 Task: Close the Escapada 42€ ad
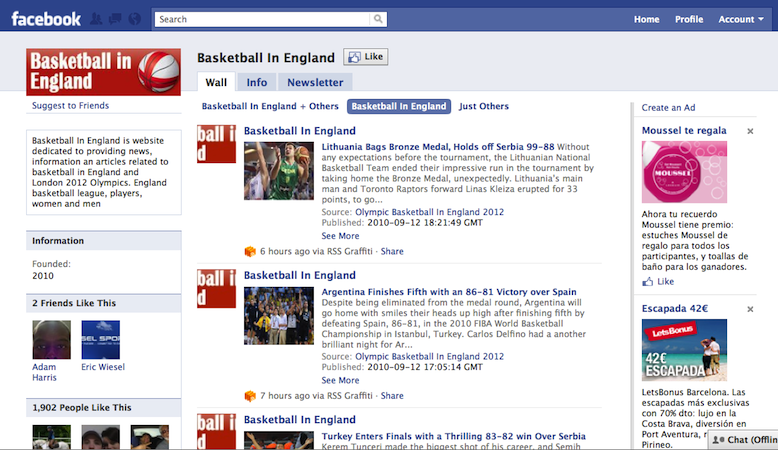click(750, 309)
